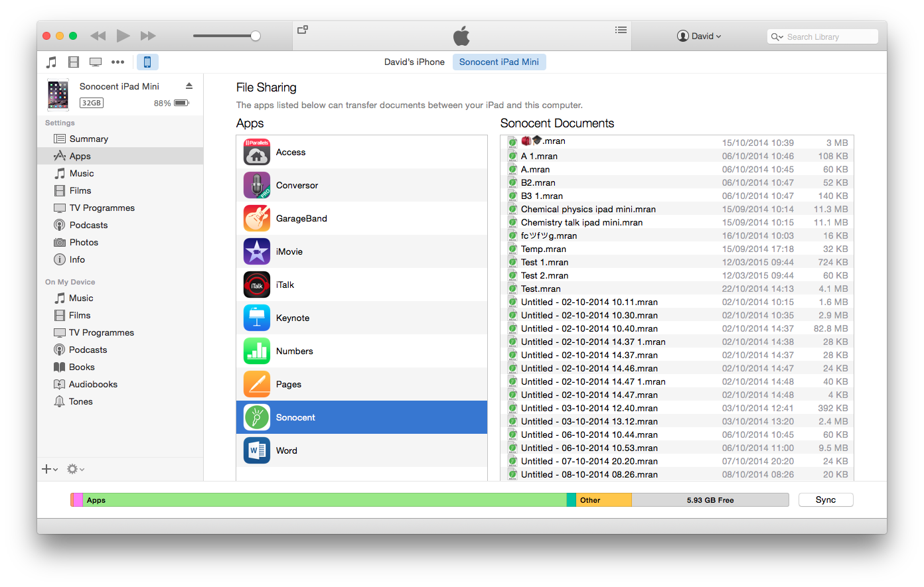Select 'Test.mran' file icon
Viewport: 924px width, 587px height.
tap(512, 289)
